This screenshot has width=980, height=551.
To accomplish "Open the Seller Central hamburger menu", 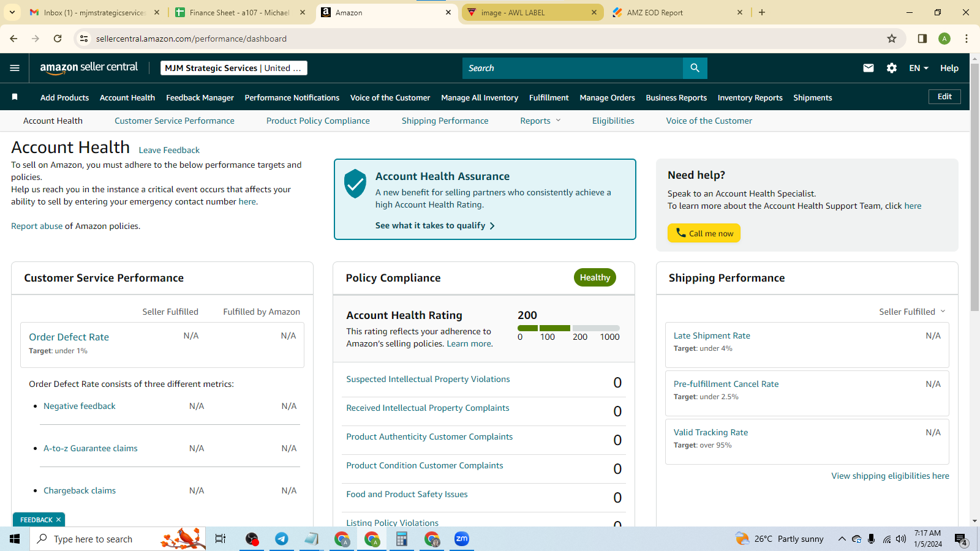I will 15,68.
